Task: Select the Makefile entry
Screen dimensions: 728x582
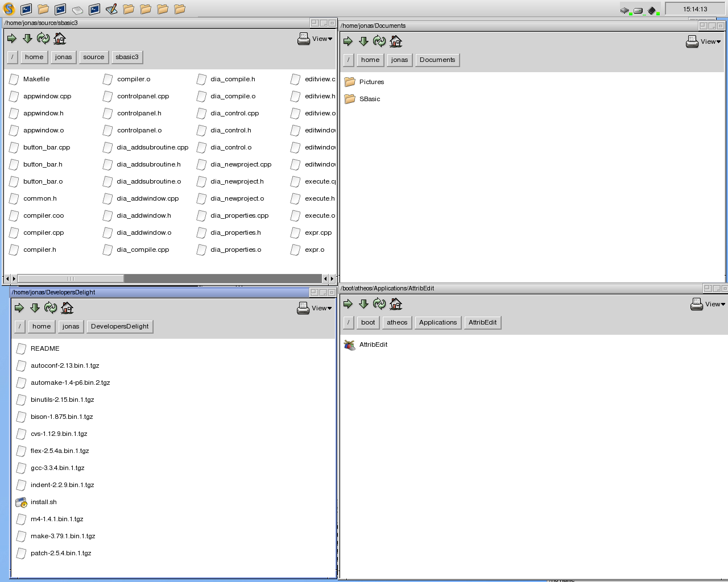Action: (30, 79)
